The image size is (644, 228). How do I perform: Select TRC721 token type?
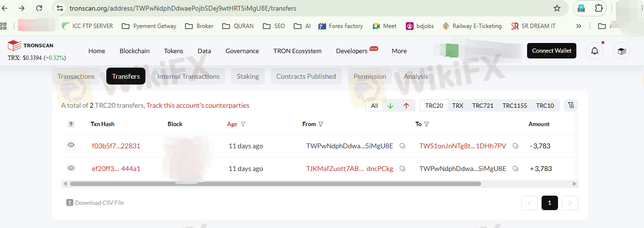pyautogui.click(x=483, y=105)
